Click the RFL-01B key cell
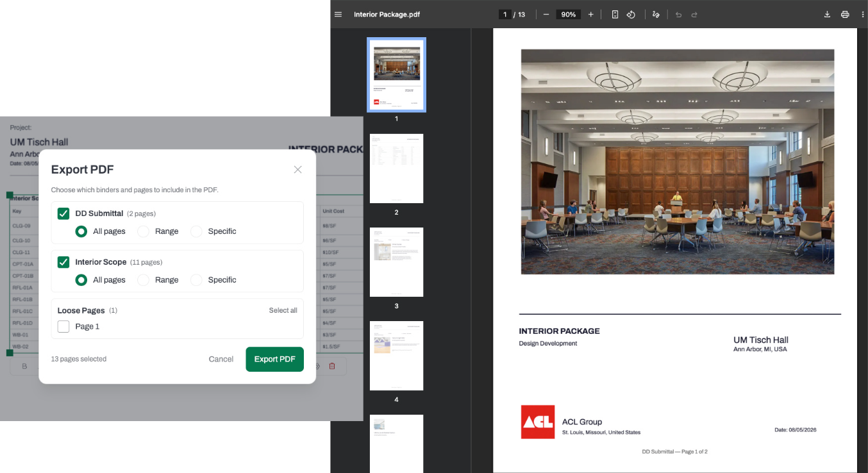Viewport: 868px width, 473px height. tap(23, 299)
